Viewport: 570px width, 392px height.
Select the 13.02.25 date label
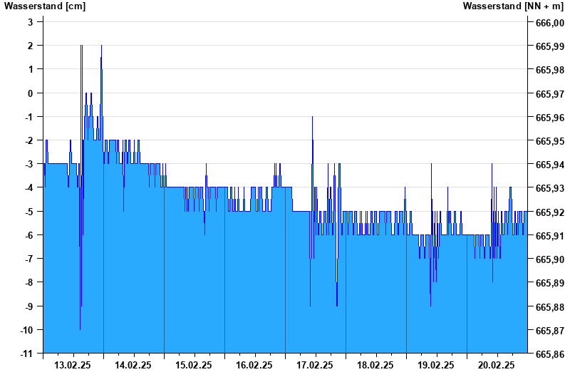(73, 365)
